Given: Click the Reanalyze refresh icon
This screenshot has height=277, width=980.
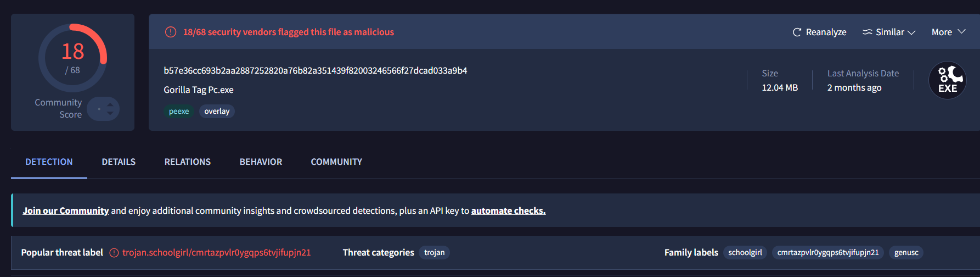Looking at the screenshot, I should pos(797,32).
